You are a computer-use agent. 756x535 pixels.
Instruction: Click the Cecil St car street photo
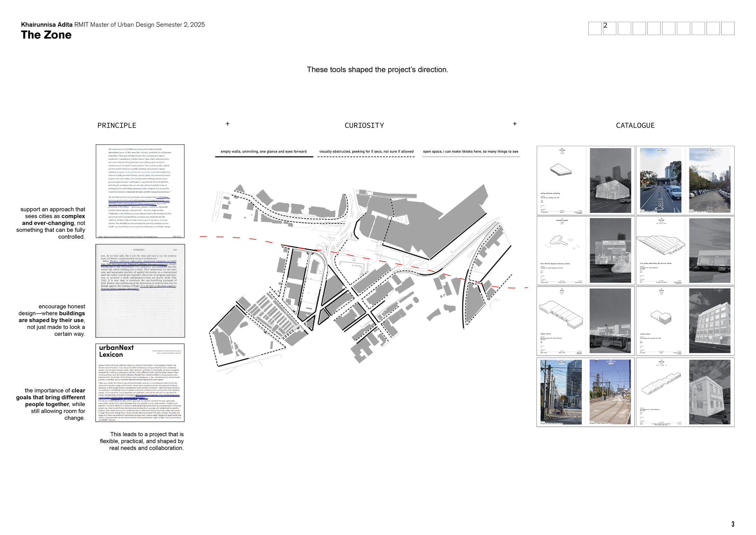click(x=660, y=180)
